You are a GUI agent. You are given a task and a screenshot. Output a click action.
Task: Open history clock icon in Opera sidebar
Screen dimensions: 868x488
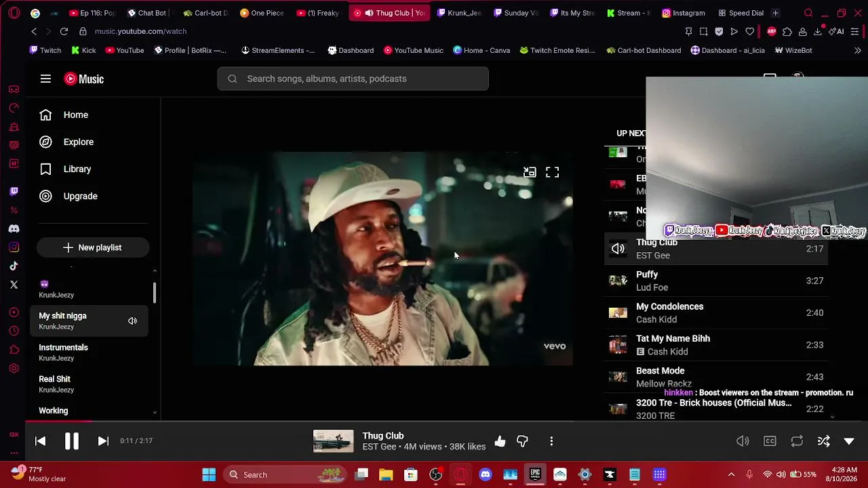click(14, 331)
